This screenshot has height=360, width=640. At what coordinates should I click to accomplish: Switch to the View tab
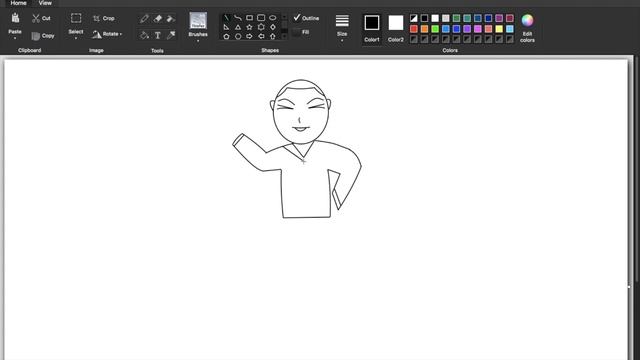[45, 3]
